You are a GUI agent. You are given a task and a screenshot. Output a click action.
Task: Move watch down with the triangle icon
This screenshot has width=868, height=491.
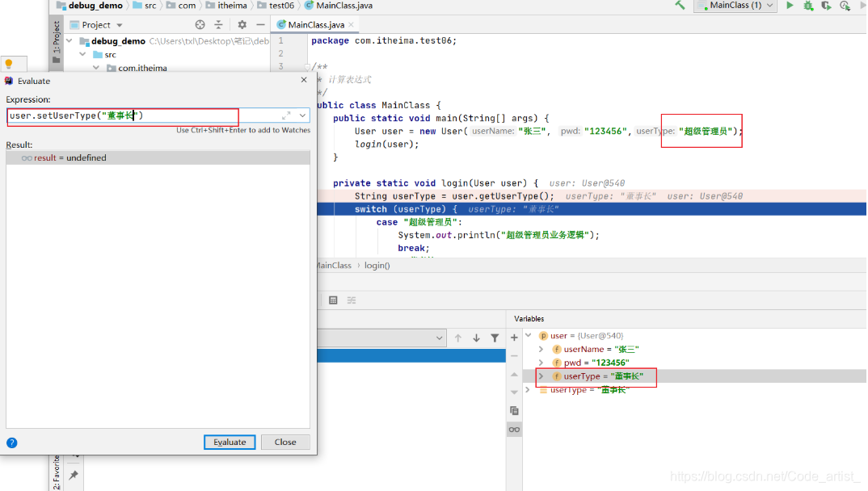tap(514, 392)
